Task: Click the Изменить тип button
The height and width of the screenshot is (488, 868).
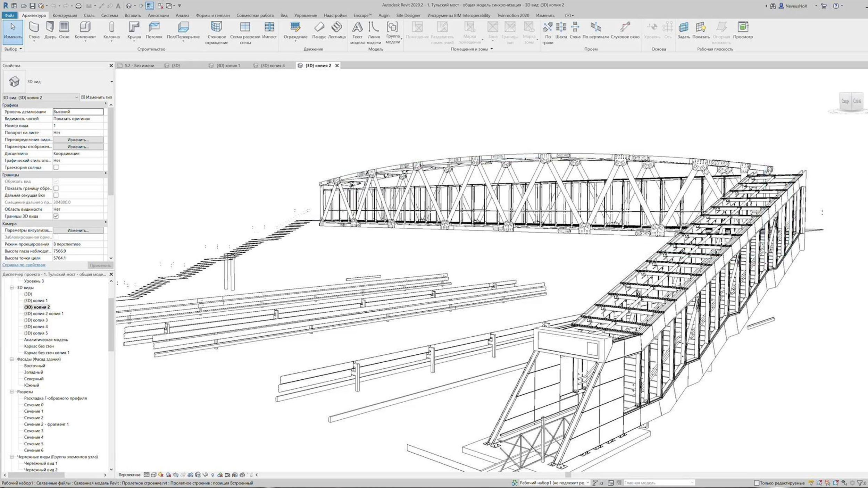Action: (x=97, y=97)
